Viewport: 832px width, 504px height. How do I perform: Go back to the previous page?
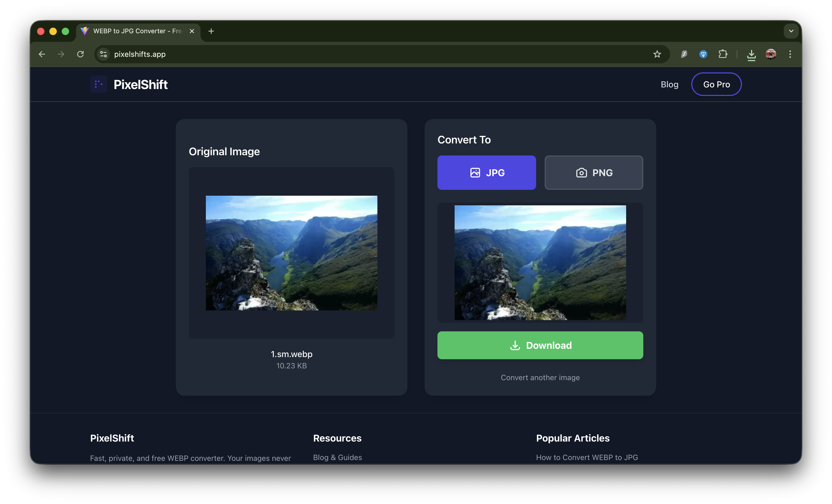click(42, 54)
